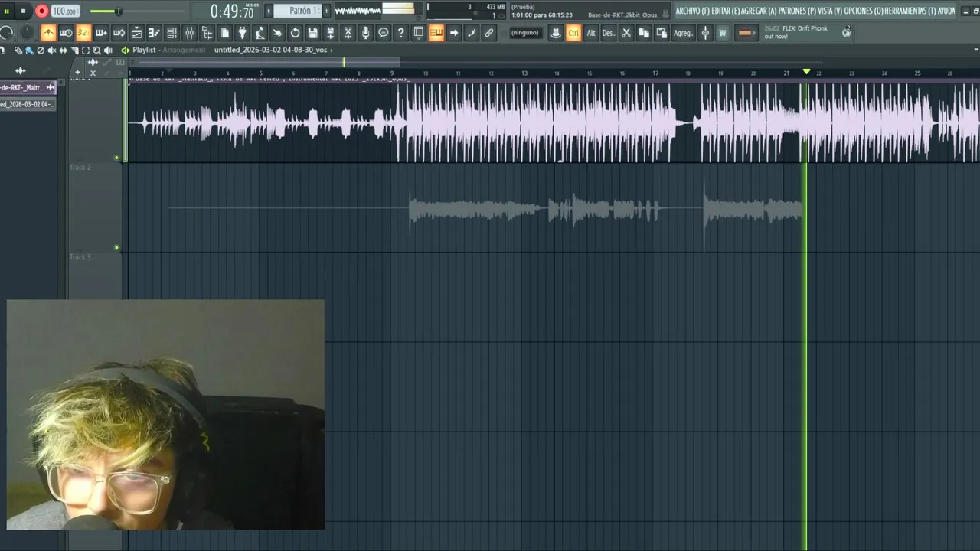This screenshot has width=980, height=551.
Task: Open the AGREGAR (A) menu
Action: tap(759, 11)
